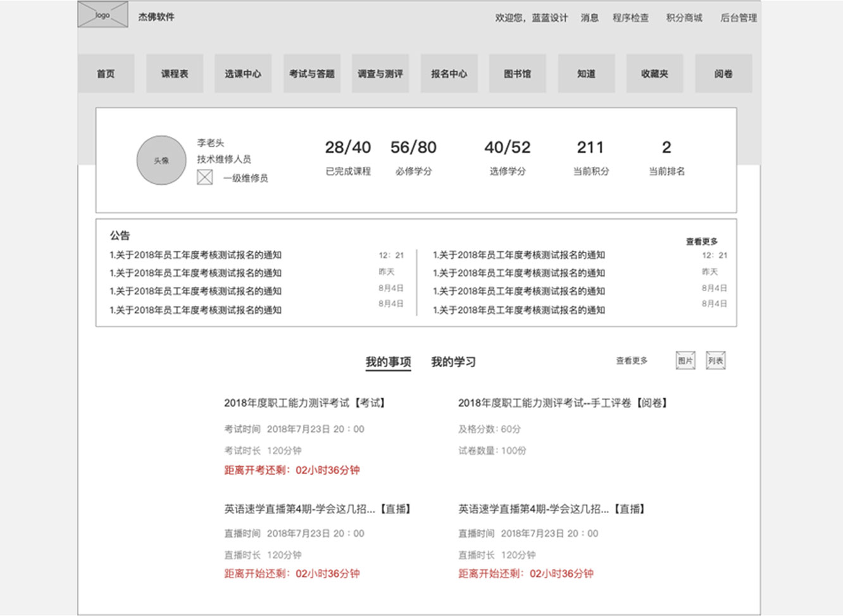Select the 列表 list view icon
Viewport: 843px width, 616px height.
[717, 360]
